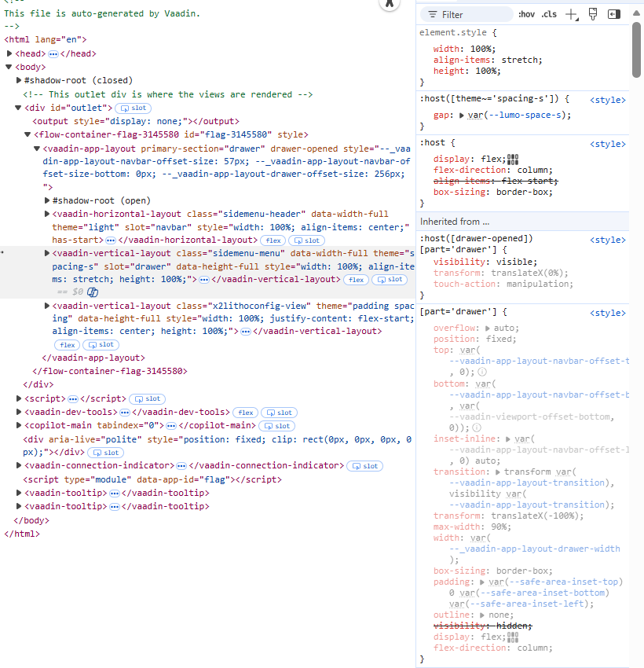644x668 pixels.
Task: Expand ellipsis inside the head element
Action: point(53,53)
